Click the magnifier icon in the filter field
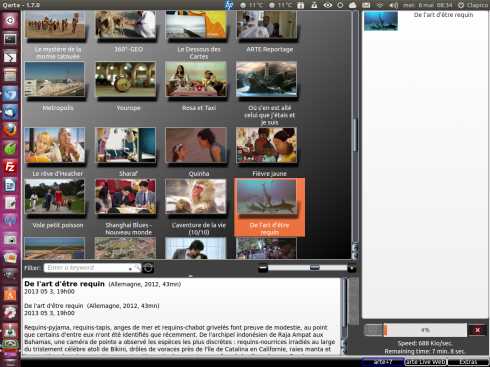Image resolution: width=490 pixels, height=367 pixels. pos(137,267)
